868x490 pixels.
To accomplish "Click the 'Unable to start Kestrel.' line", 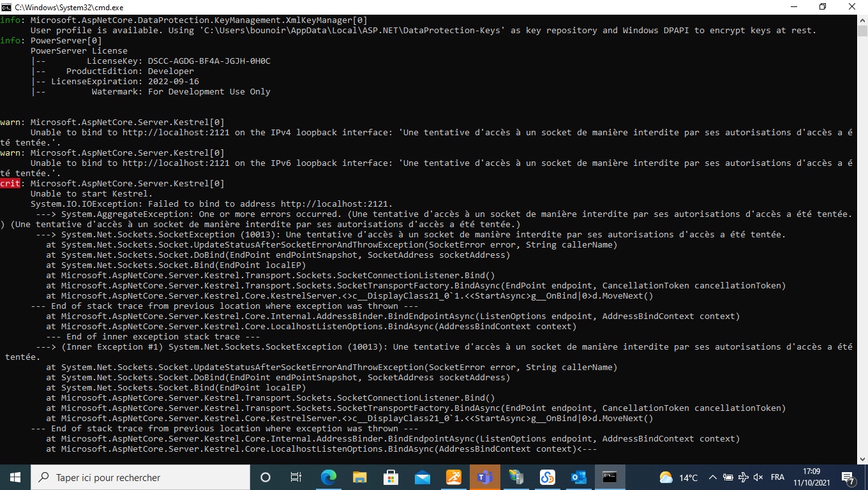I will click(x=92, y=194).
